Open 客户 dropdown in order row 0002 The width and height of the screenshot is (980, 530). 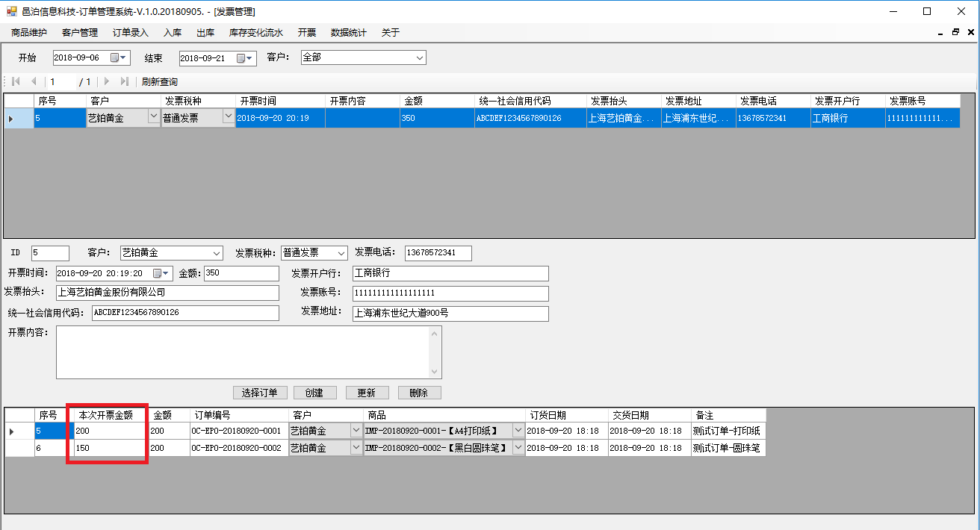tap(356, 448)
